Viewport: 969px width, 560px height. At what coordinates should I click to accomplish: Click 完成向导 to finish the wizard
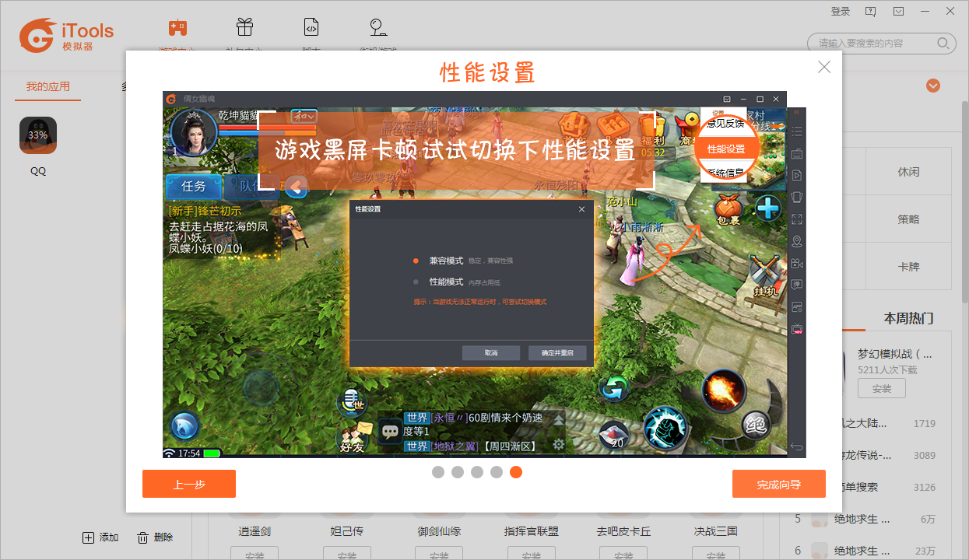[x=779, y=484]
